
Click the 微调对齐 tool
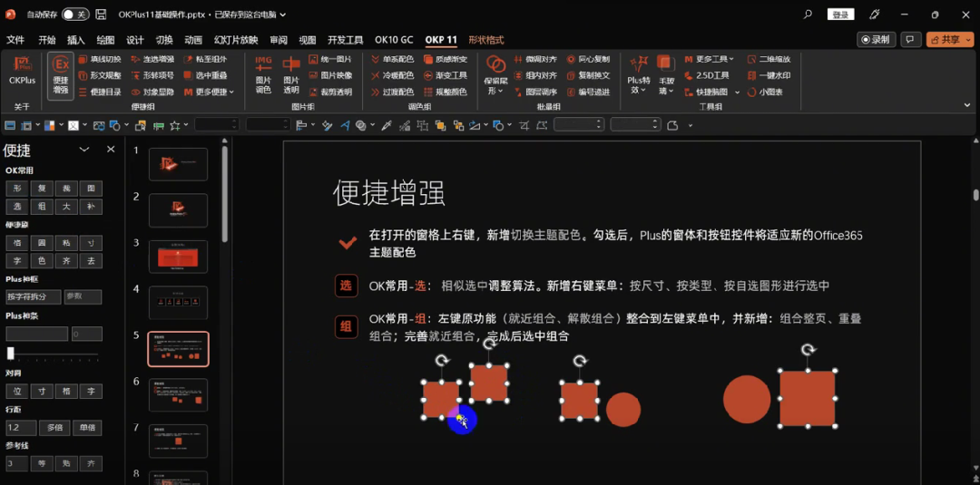(535, 59)
